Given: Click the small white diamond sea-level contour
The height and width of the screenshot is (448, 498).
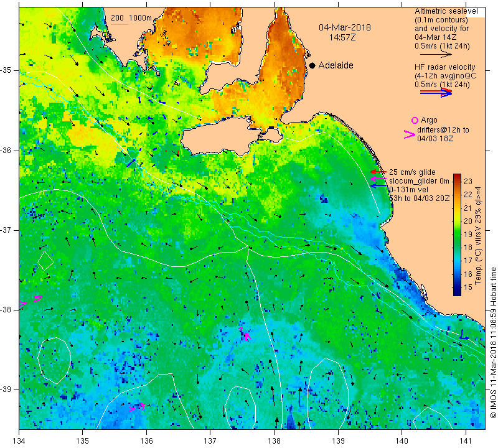Looking at the screenshot, I should click(45, 261).
